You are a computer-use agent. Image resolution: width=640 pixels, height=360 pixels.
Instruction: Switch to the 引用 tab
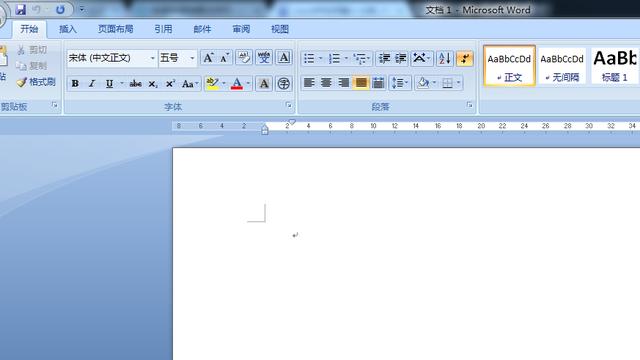[163, 29]
